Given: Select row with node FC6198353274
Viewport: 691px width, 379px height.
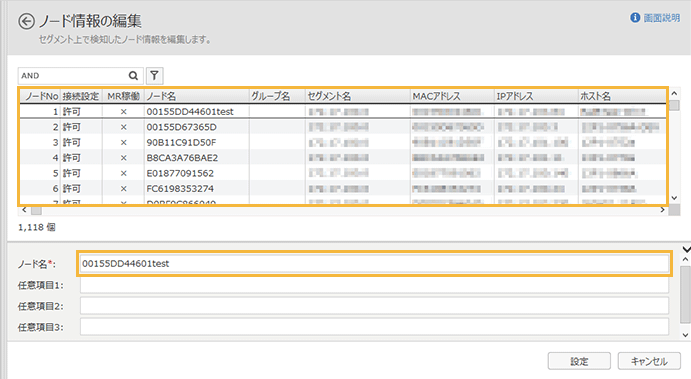Looking at the screenshot, I should (x=343, y=189).
